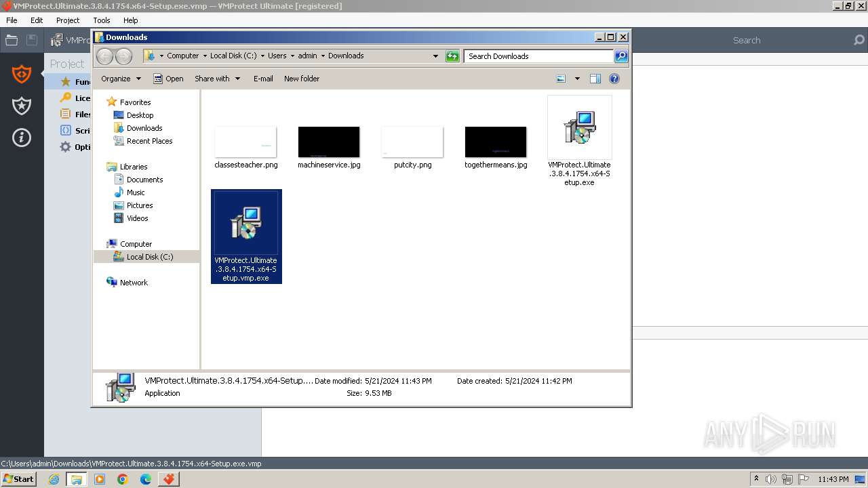Select the Script item in the Project tree

(x=75, y=131)
